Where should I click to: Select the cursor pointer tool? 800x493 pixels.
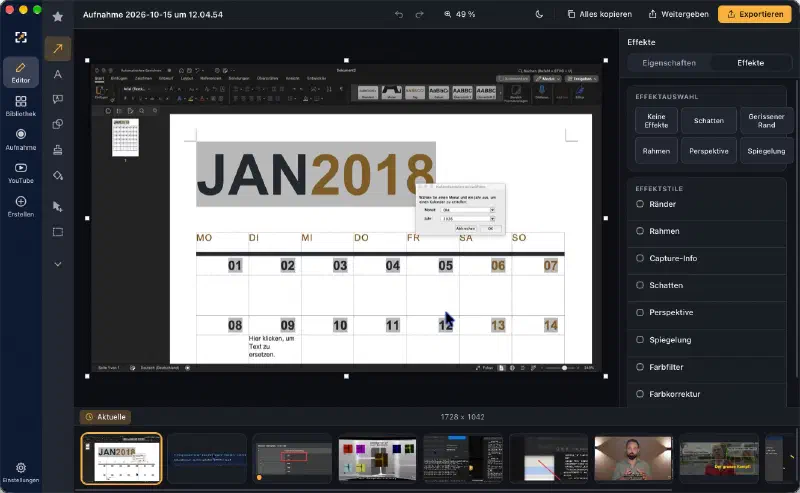tap(58, 206)
